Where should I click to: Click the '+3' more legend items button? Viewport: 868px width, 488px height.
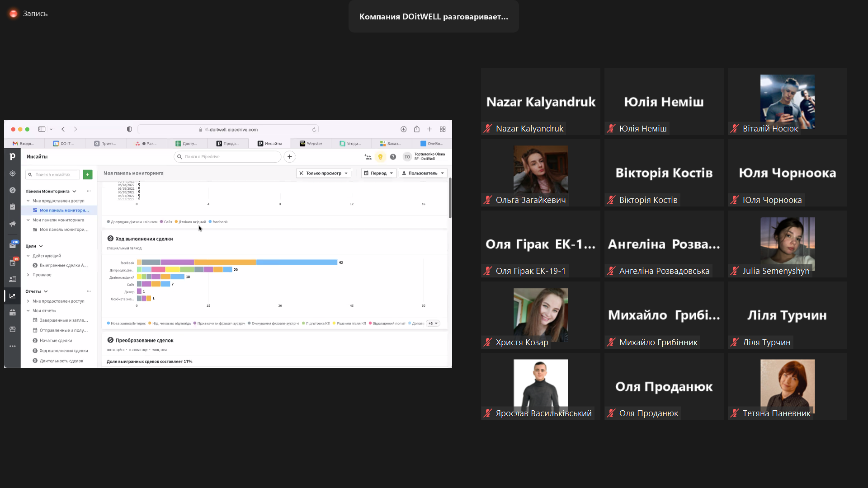pos(433,324)
